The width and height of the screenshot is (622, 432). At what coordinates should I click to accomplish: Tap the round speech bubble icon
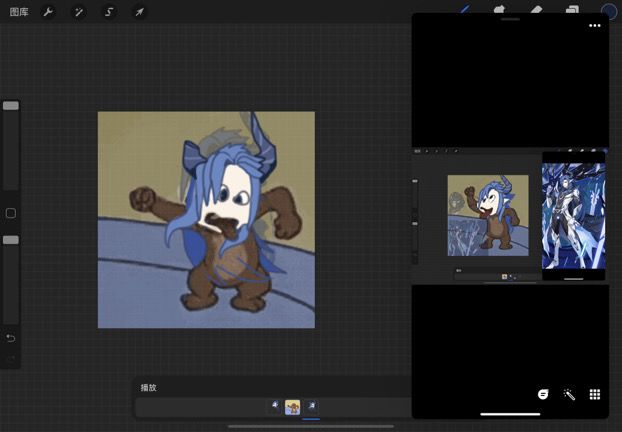coord(543,394)
